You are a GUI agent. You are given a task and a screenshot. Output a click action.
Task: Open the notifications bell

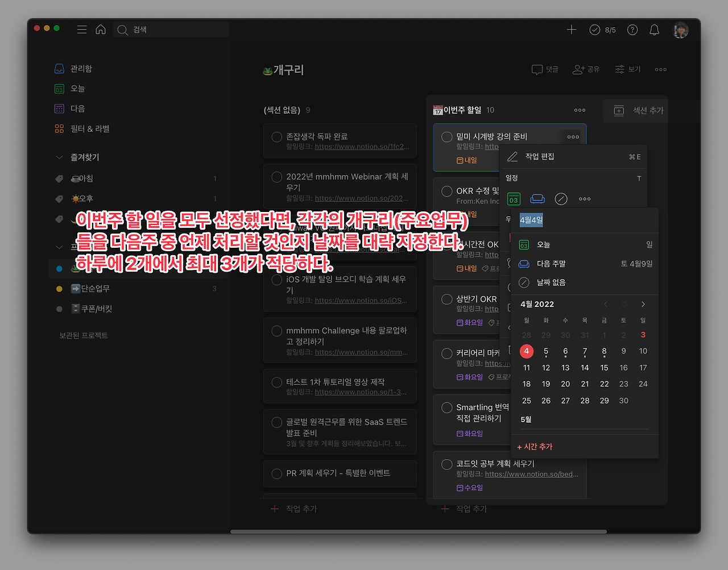[655, 30]
